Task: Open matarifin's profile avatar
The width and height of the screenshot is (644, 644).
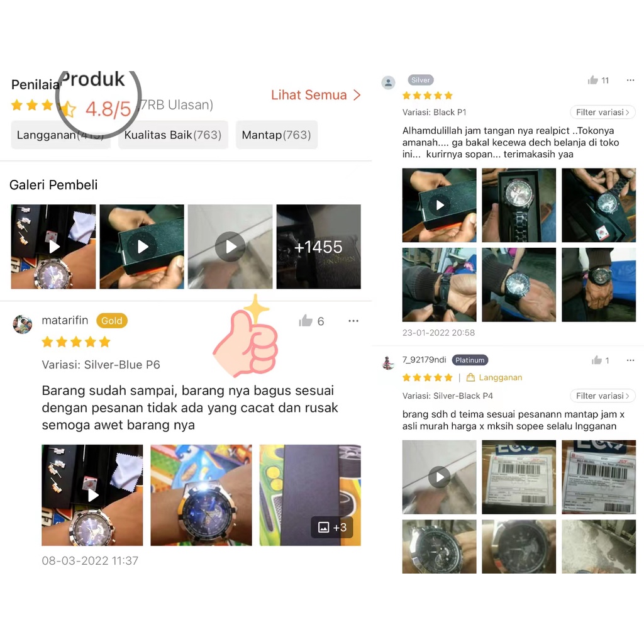Action: coord(23,324)
